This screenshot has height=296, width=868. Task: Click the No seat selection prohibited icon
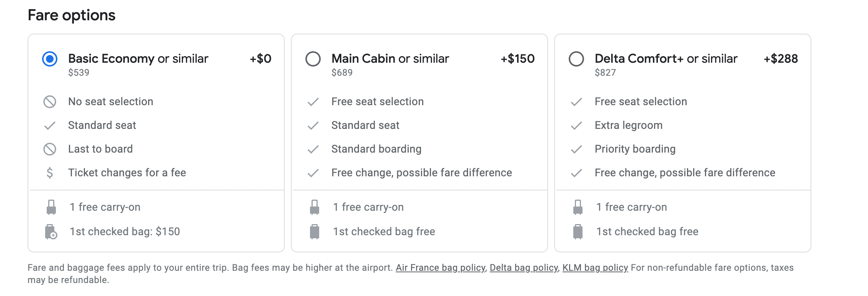click(x=50, y=102)
